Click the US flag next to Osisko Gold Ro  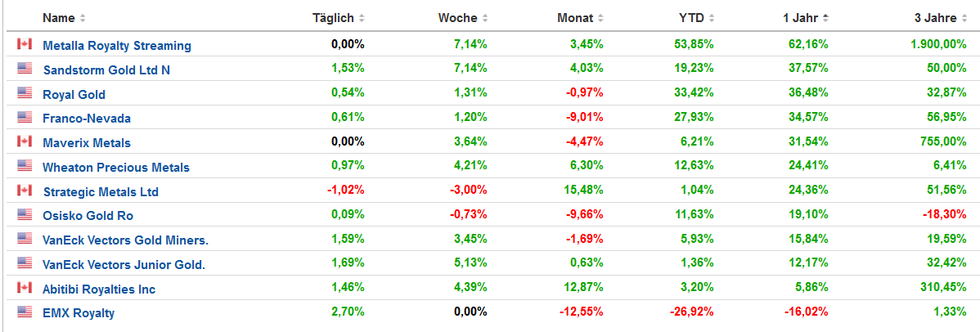click(24, 215)
